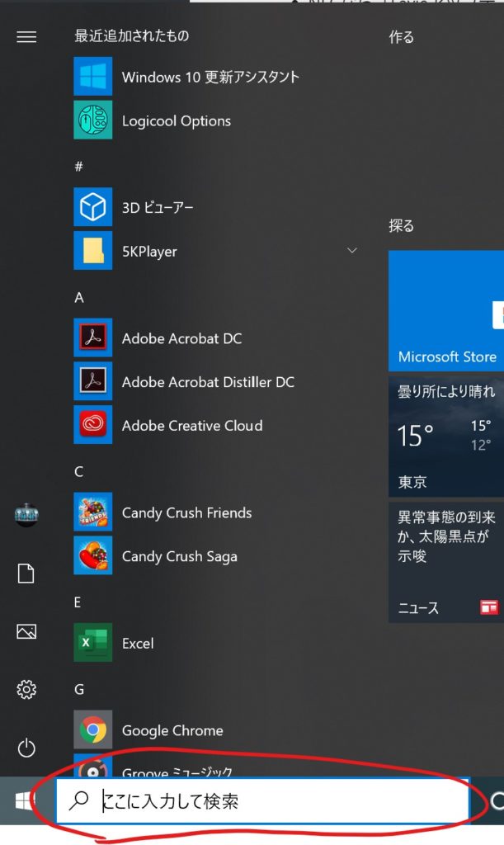The height and width of the screenshot is (845, 504).
Task: Click '曇り所により晴れ' weather text
Action: click(x=446, y=390)
